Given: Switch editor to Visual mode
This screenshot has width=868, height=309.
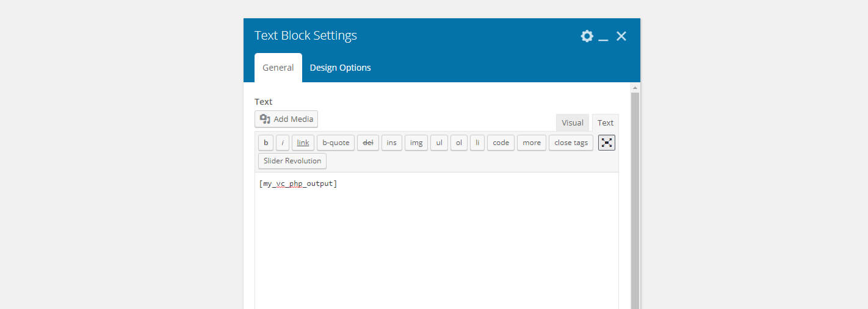Looking at the screenshot, I should pyautogui.click(x=573, y=123).
